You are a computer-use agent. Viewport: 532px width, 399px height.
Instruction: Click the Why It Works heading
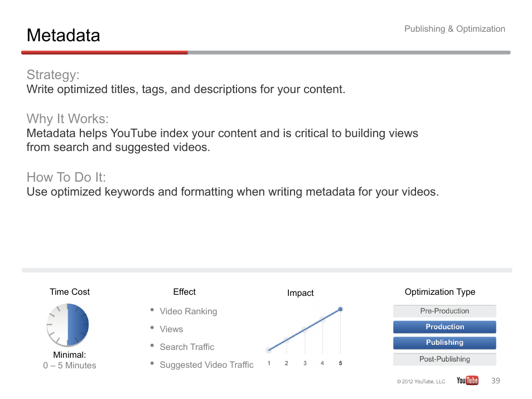coord(67,119)
